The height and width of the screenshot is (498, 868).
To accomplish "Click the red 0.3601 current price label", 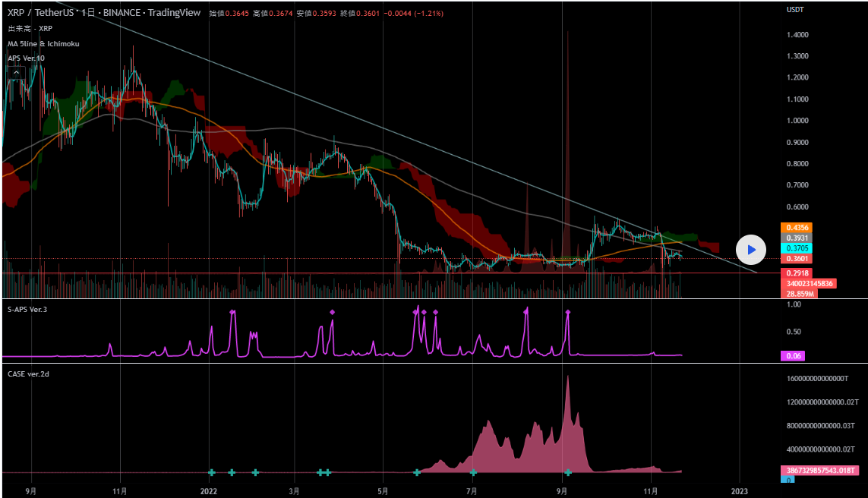I will coord(797,259).
